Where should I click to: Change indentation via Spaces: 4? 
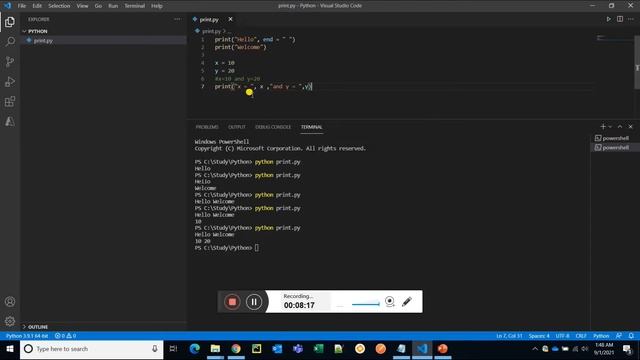[539, 336]
